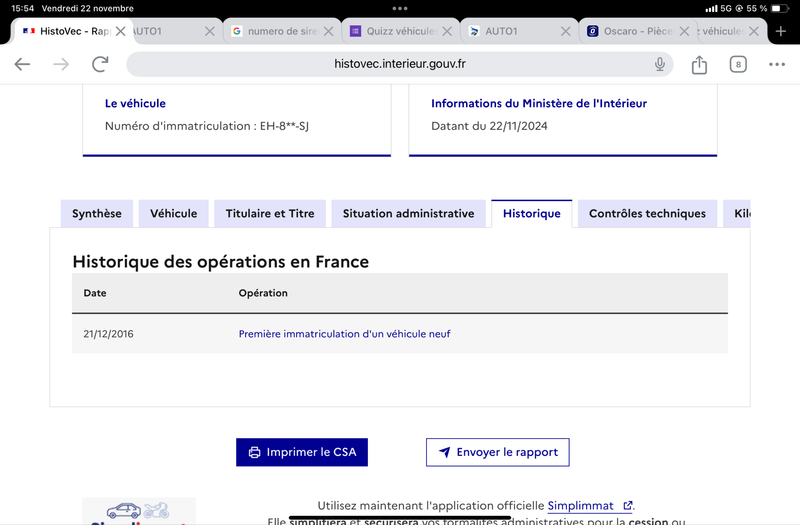
Task: Click the browser forward arrow
Action: point(61,64)
